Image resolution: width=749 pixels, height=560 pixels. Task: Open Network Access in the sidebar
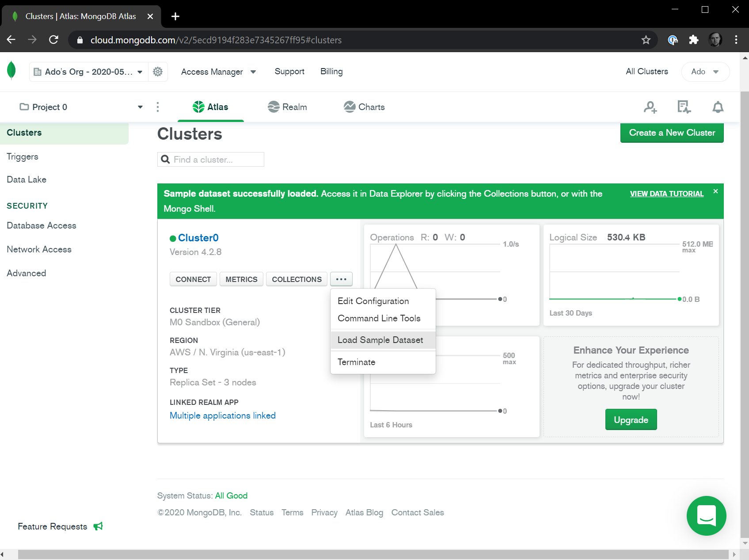pos(39,249)
